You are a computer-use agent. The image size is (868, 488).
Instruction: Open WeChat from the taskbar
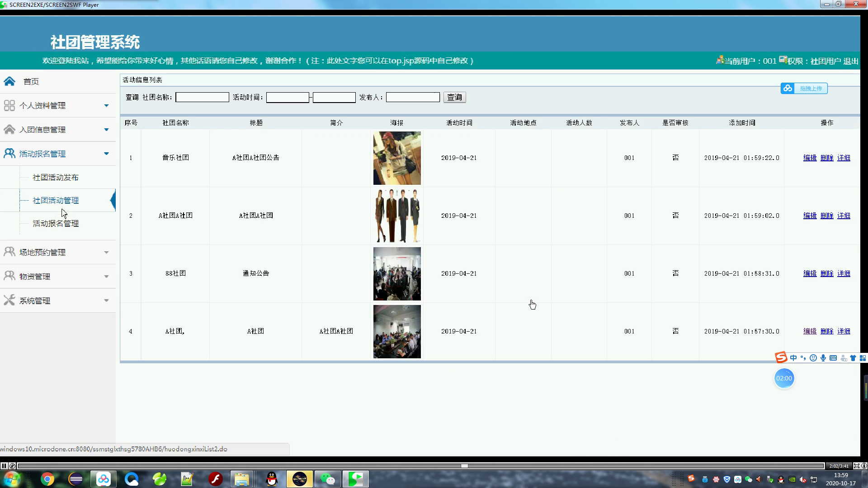coord(328,479)
